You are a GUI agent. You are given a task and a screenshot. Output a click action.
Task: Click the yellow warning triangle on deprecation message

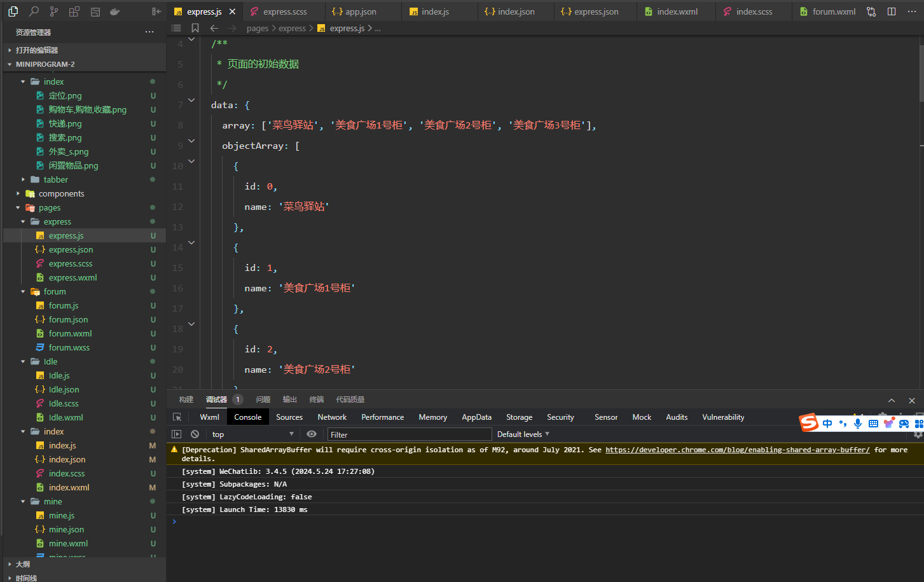(174, 450)
